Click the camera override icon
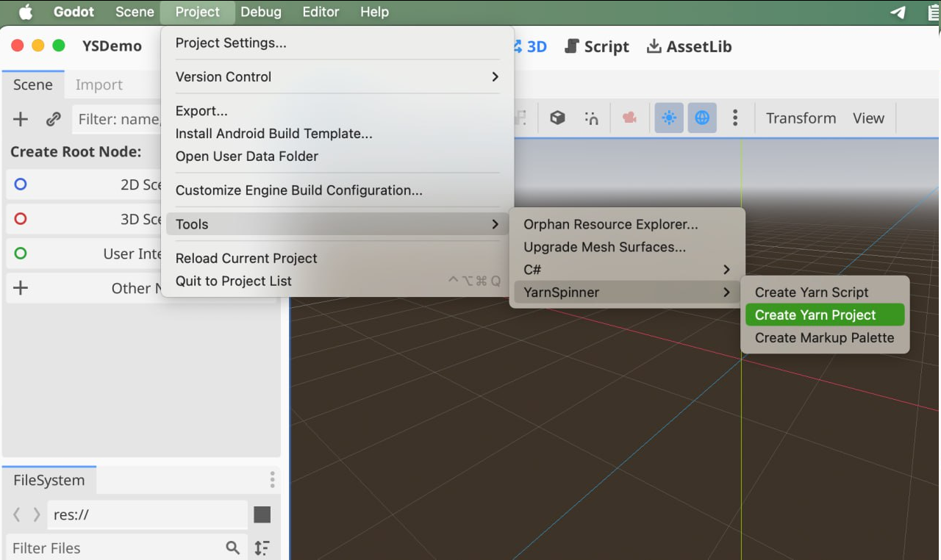 coord(629,118)
